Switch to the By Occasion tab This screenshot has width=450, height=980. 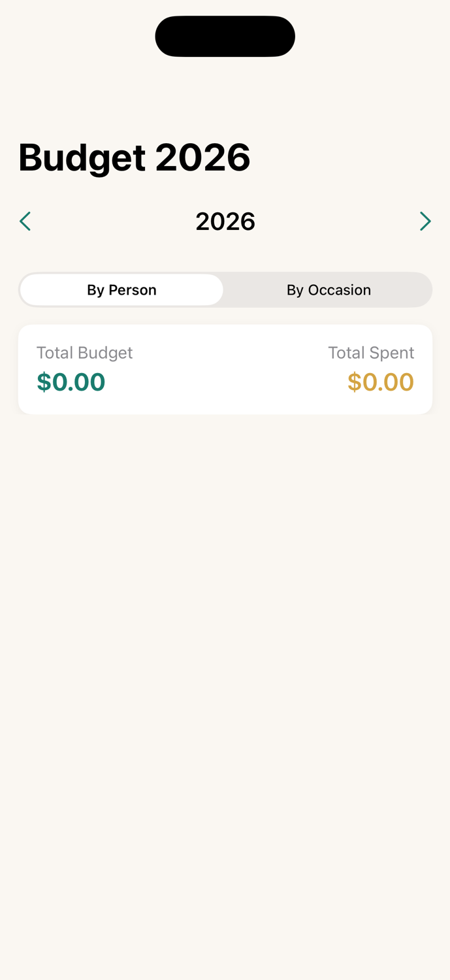coord(329,290)
